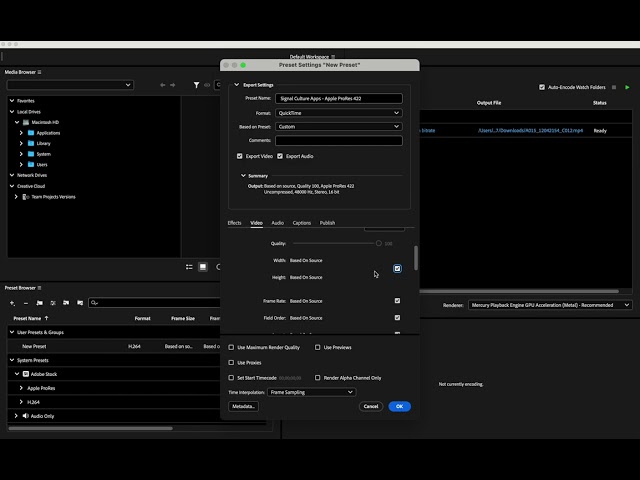Viewport: 640px width, 480px height.
Task: Switch to the Publish tab
Action: pos(327,223)
